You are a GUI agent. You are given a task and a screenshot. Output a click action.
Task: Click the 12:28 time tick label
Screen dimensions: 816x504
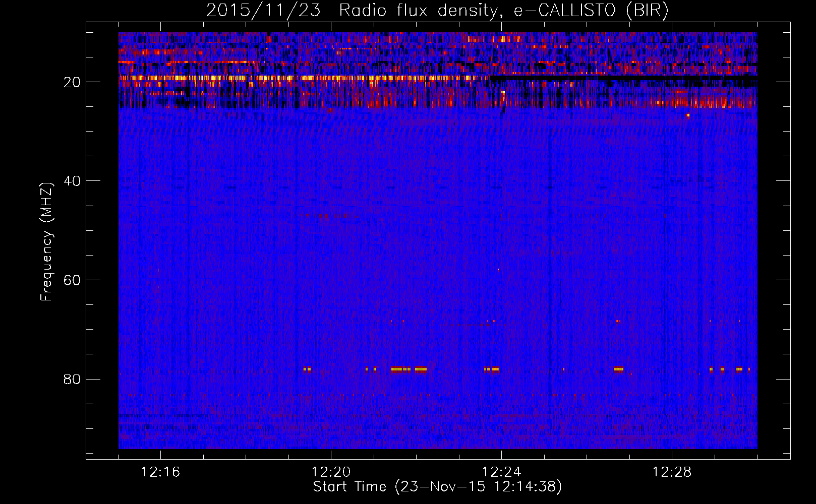pos(672,472)
